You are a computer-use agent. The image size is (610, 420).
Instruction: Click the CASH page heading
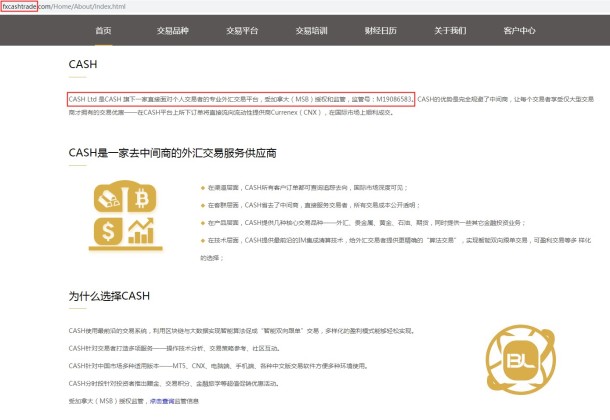tap(83, 64)
